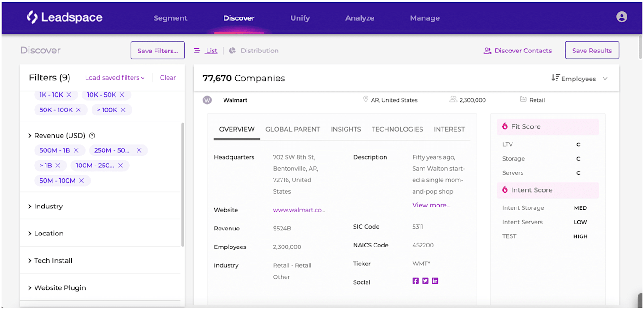Expand the Location filter section

pyautogui.click(x=29, y=234)
